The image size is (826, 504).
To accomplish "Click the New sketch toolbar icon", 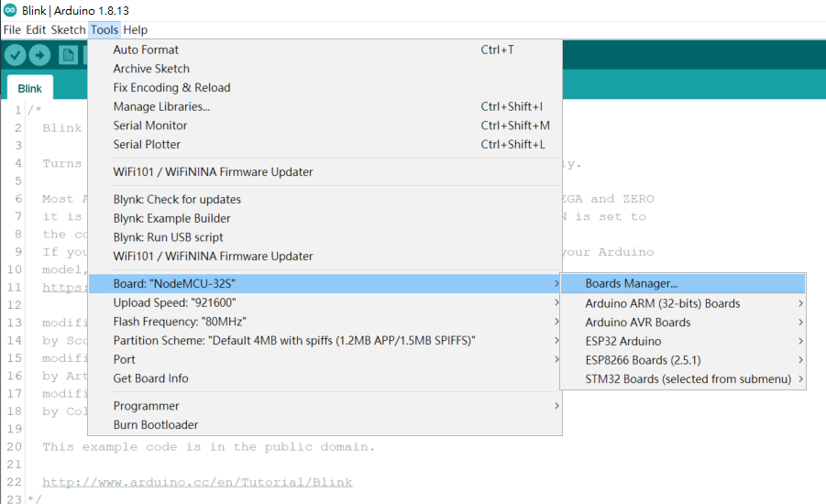I will 68,55.
